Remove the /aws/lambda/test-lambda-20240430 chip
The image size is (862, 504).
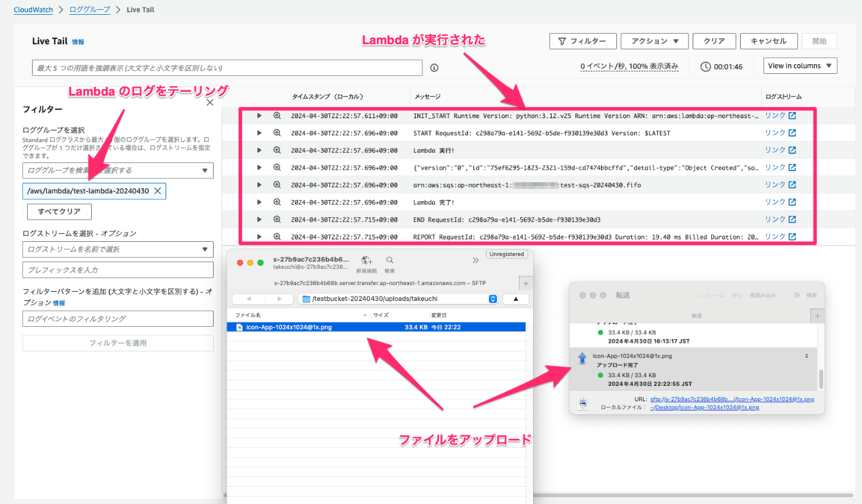pos(158,191)
